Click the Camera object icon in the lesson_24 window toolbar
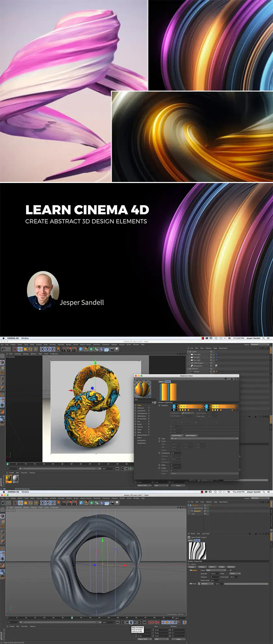273x644 pixels. tap(111, 349)
